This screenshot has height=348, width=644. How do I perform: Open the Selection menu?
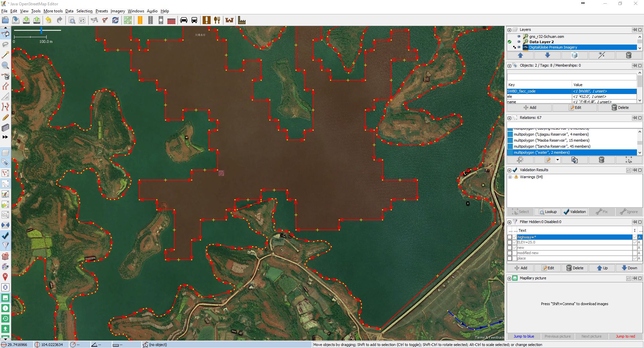coord(84,11)
